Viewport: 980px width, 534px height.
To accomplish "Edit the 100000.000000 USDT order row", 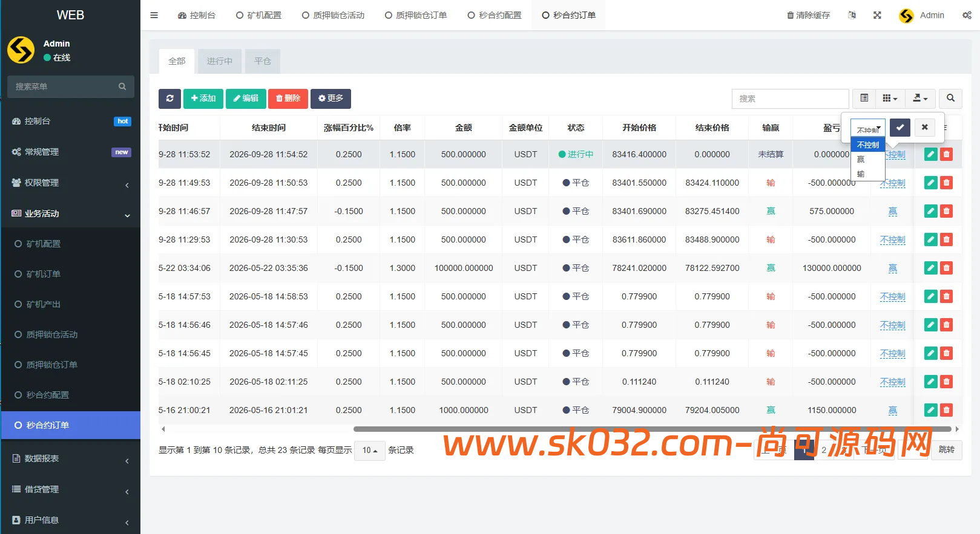I will coord(931,268).
